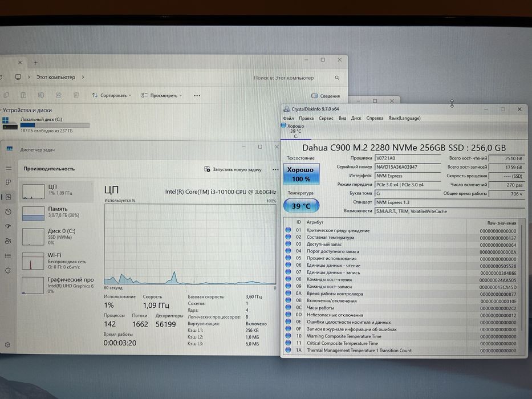Select Диск 0 (C:) performance item
Viewport: 532px width, 399px height.
coord(56,236)
